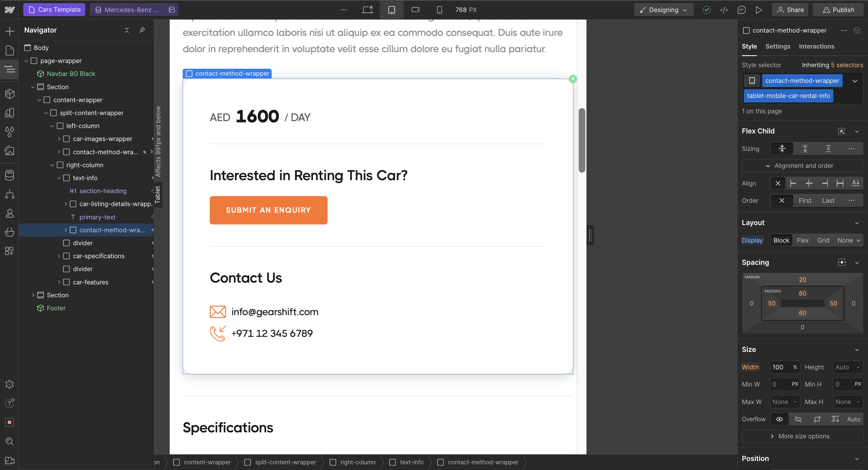
Task: Open the Components panel
Action: coord(9,94)
